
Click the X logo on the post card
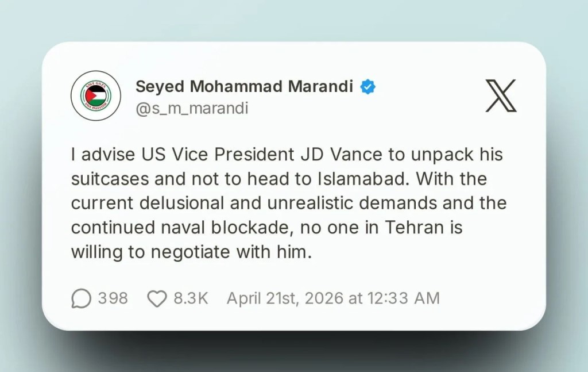click(x=501, y=95)
